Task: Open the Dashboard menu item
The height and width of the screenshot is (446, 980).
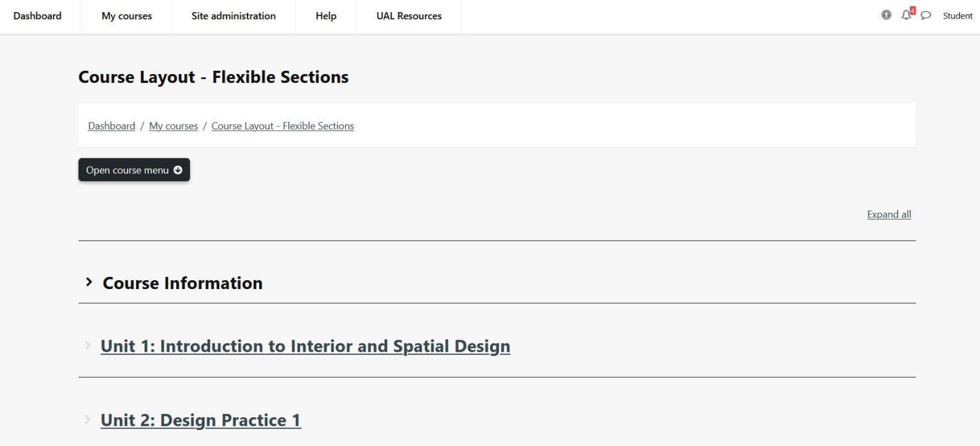Action: 37,16
